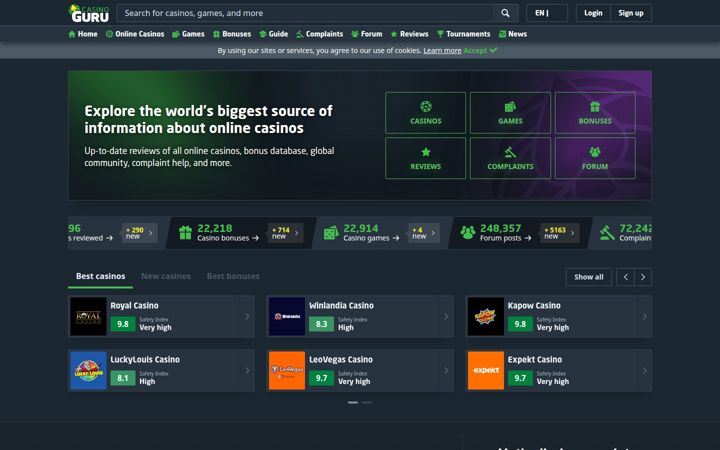The height and width of the screenshot is (450, 720).
Task: Open the REVIEWS tile in hero banner
Action: 426,158
